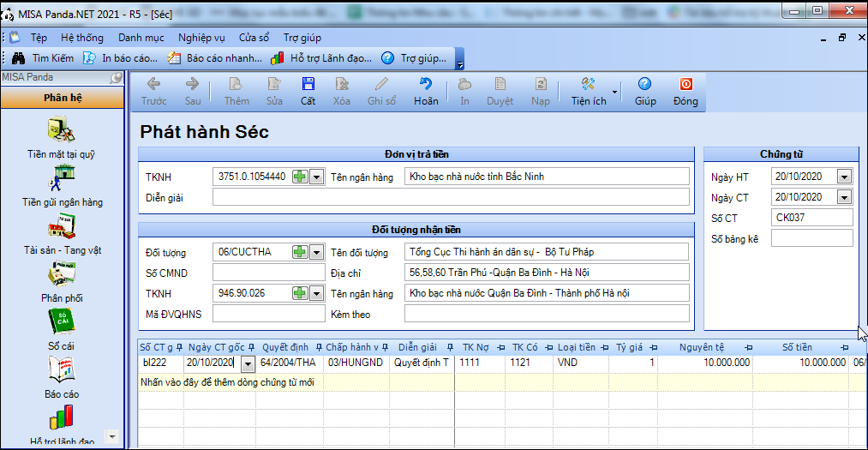Viewport: 868px width, 450px height.
Task: Open the Hệ thống menu
Action: tap(82, 38)
